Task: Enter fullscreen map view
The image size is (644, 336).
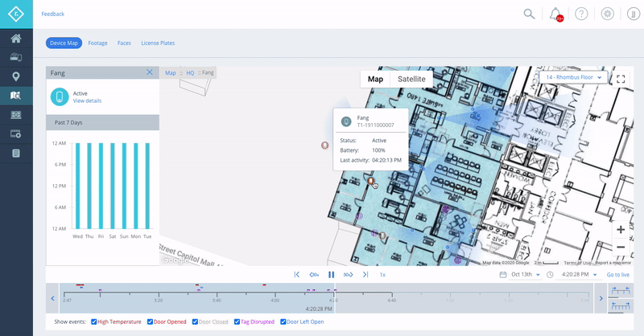Action: (x=621, y=79)
